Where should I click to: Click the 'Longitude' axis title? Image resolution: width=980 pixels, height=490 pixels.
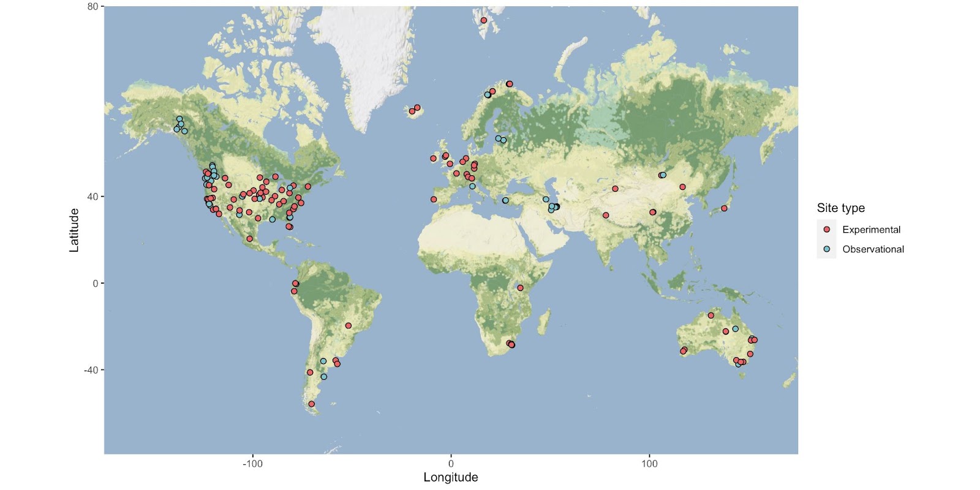(451, 477)
